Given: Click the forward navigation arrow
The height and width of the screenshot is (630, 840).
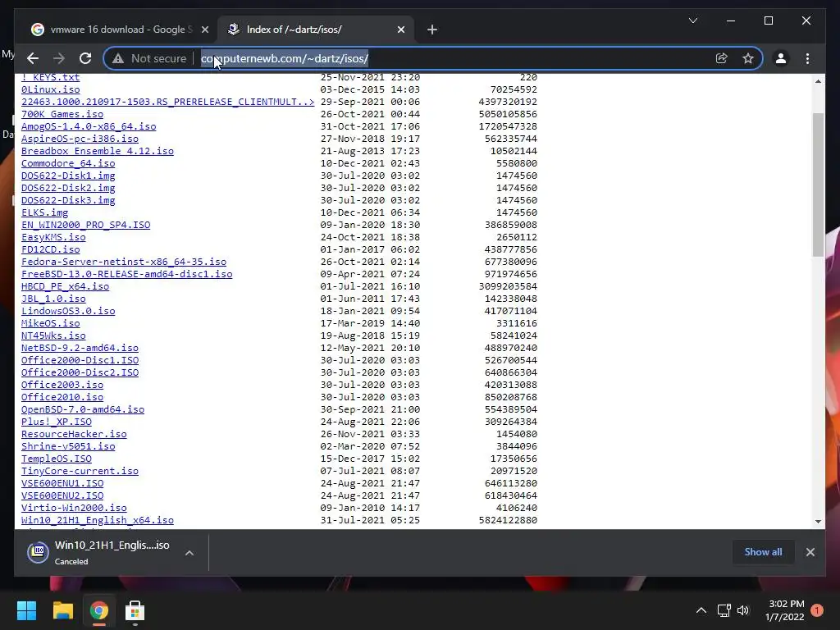Looking at the screenshot, I should click(x=59, y=58).
